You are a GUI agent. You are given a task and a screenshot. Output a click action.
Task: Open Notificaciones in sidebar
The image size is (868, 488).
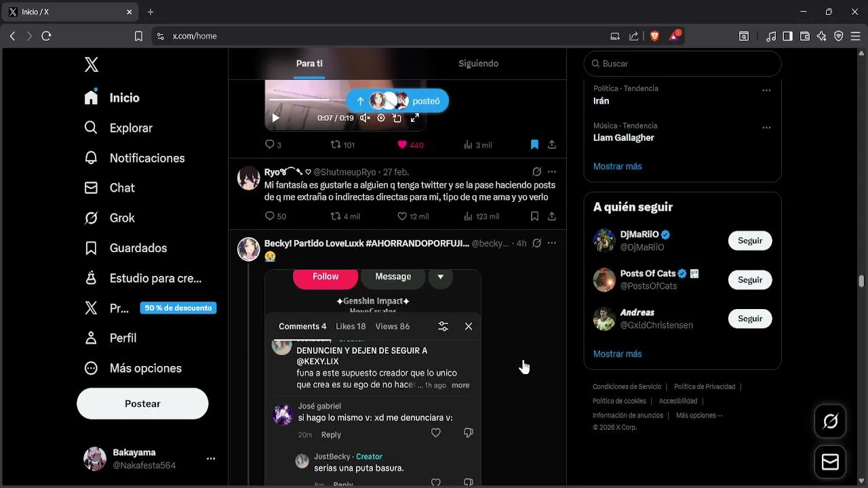pos(134,158)
